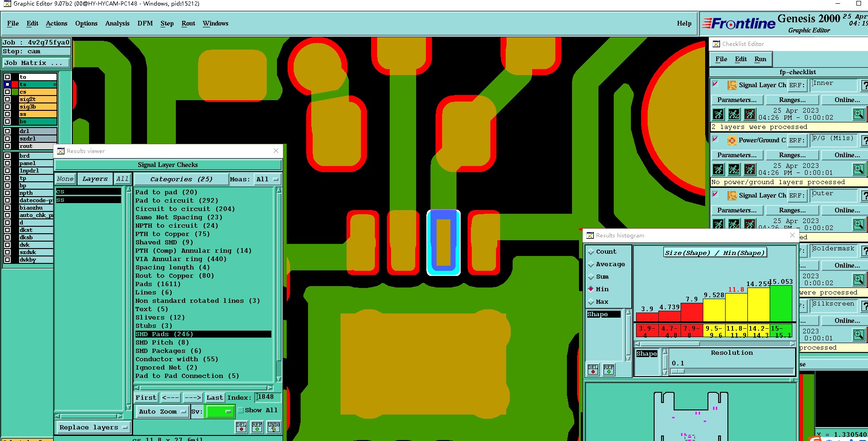
Task: Run Power/Ground check, second run icon
Action: [734, 169]
